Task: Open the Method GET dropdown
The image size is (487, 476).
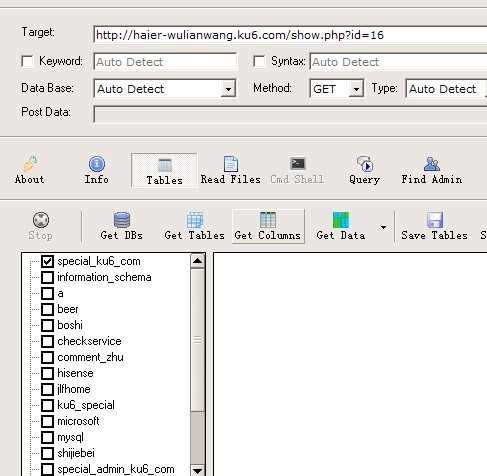Action: click(x=356, y=89)
